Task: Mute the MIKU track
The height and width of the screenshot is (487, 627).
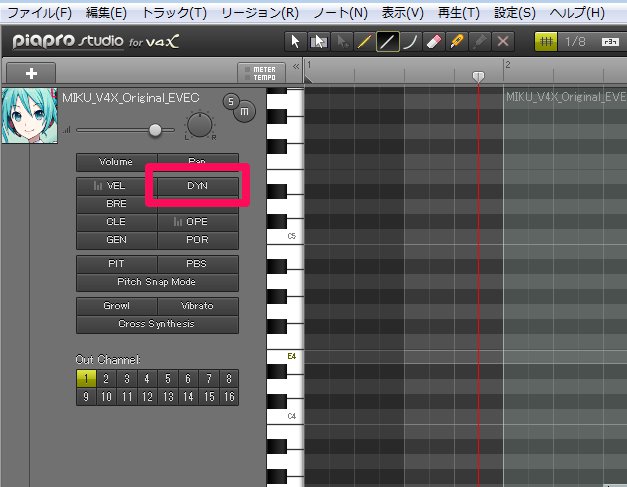Action: pos(244,112)
